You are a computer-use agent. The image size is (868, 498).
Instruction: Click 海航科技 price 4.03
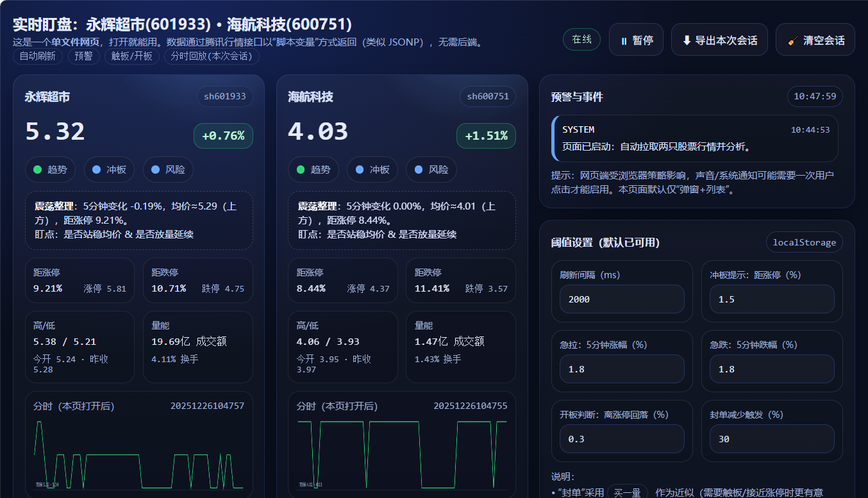click(318, 131)
